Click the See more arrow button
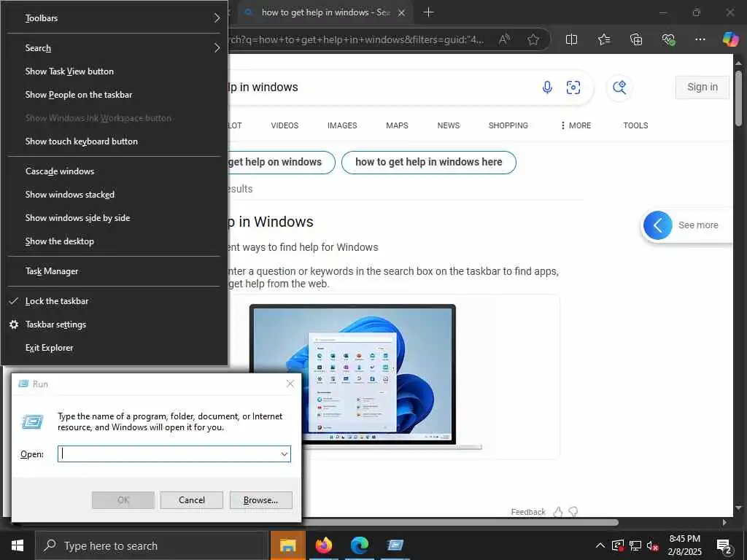The width and height of the screenshot is (747, 560). pos(657,225)
